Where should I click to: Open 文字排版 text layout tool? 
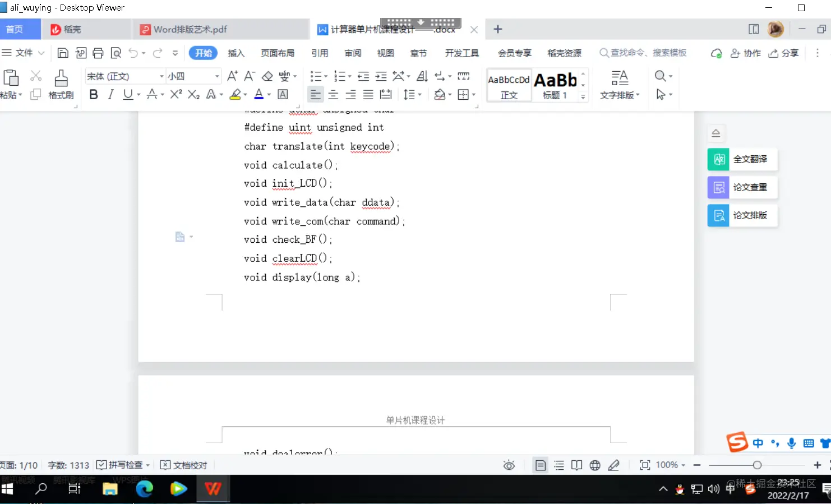pos(620,85)
